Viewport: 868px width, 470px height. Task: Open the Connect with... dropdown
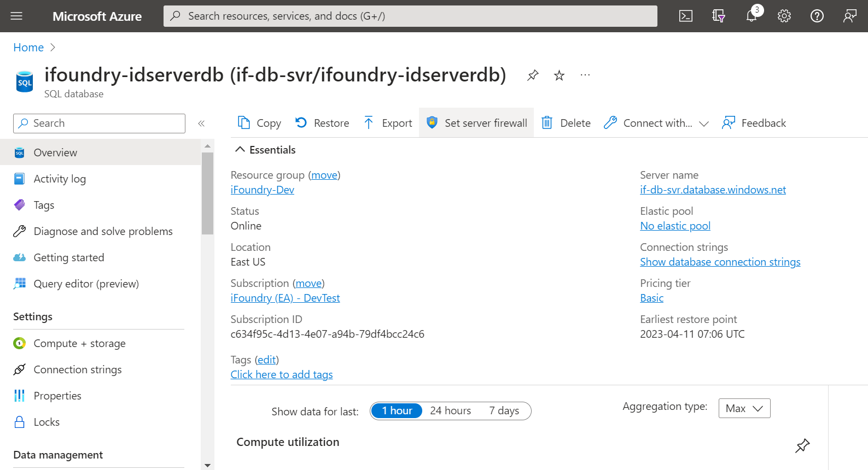pyautogui.click(x=656, y=123)
